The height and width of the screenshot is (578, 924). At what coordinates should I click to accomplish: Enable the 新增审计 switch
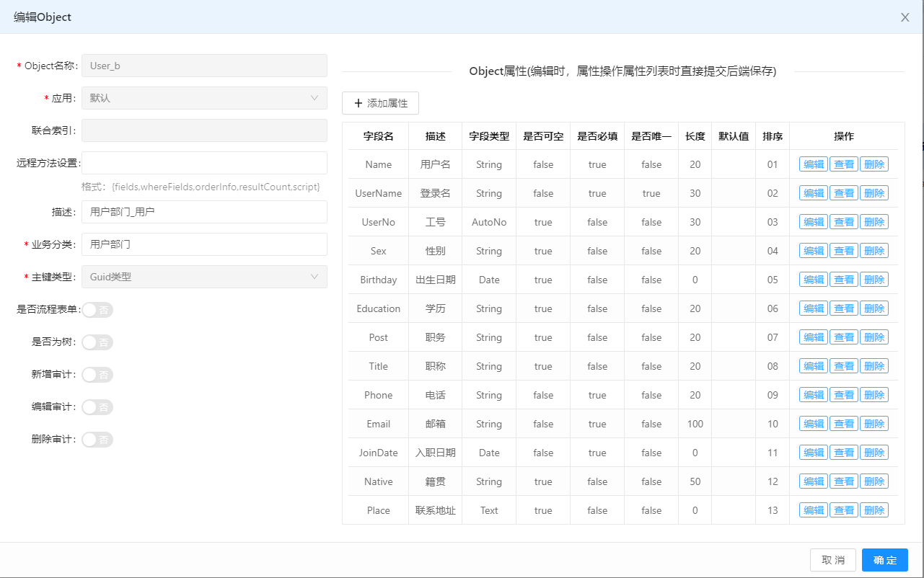[x=97, y=375]
